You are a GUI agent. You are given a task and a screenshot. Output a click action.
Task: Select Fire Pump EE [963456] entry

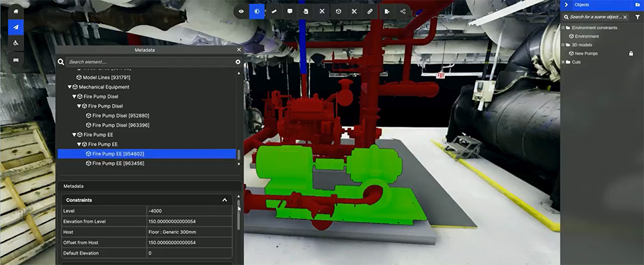[115, 163]
